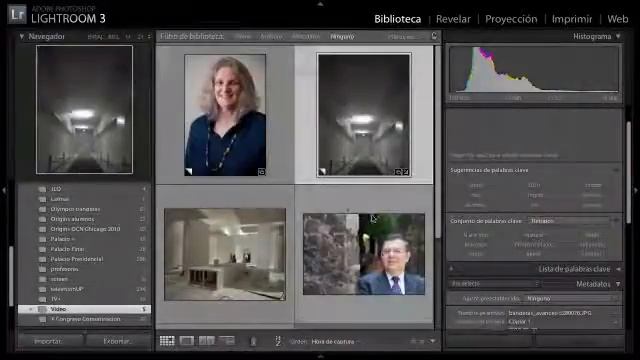Click the develop adjustments badge on corridor thumbnail

(x=406, y=172)
